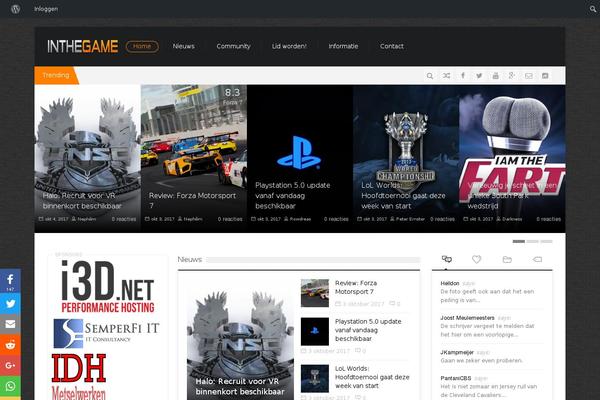Click the comment count icon under Playstation news
600x400 pixels.
point(360,351)
